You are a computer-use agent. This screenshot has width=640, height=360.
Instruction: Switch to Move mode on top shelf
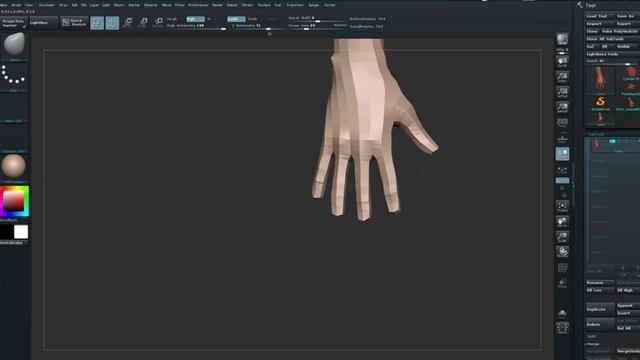[x=128, y=23]
